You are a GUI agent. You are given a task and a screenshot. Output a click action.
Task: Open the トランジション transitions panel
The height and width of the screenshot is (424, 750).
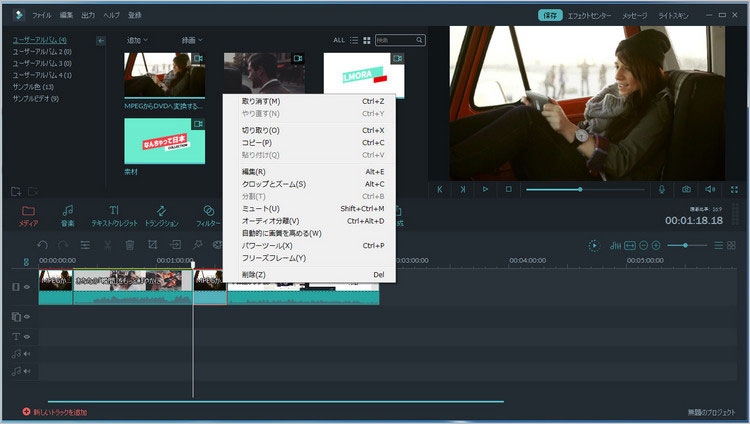coord(161,215)
